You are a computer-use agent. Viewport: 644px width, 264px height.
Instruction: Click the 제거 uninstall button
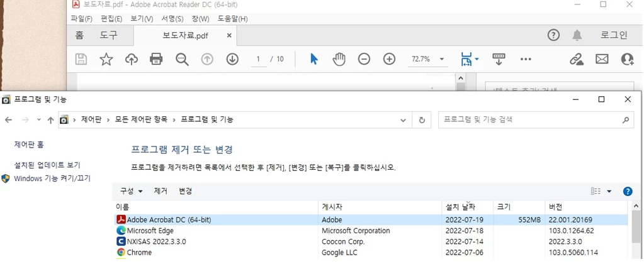[x=161, y=192]
